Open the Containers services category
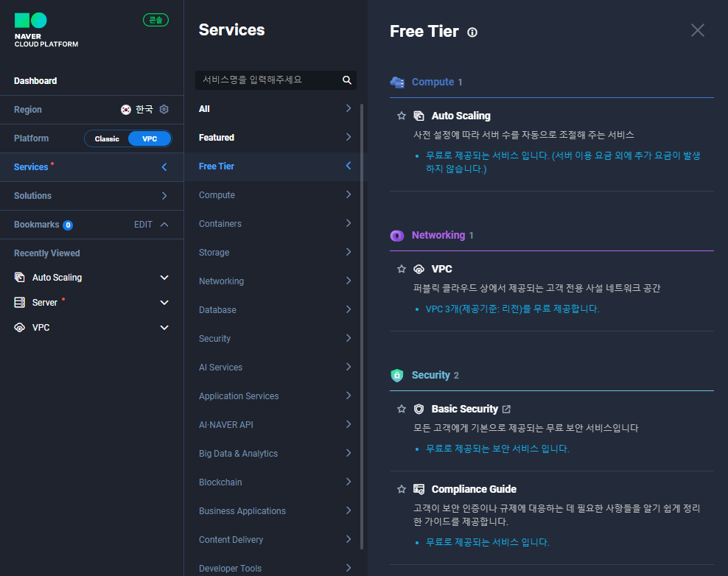Image resolution: width=728 pixels, height=576 pixels. pos(276,224)
